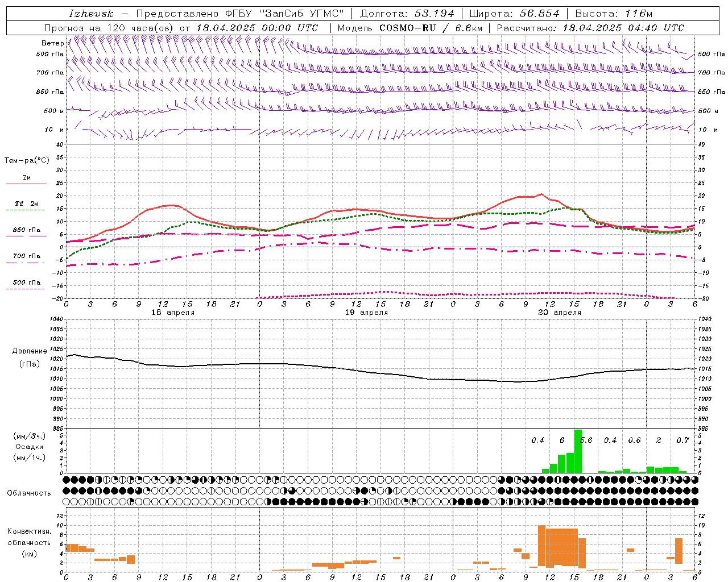Click the 1040 pressure axis value on the left
This screenshot has width=728, height=582.
pyautogui.click(x=57, y=319)
